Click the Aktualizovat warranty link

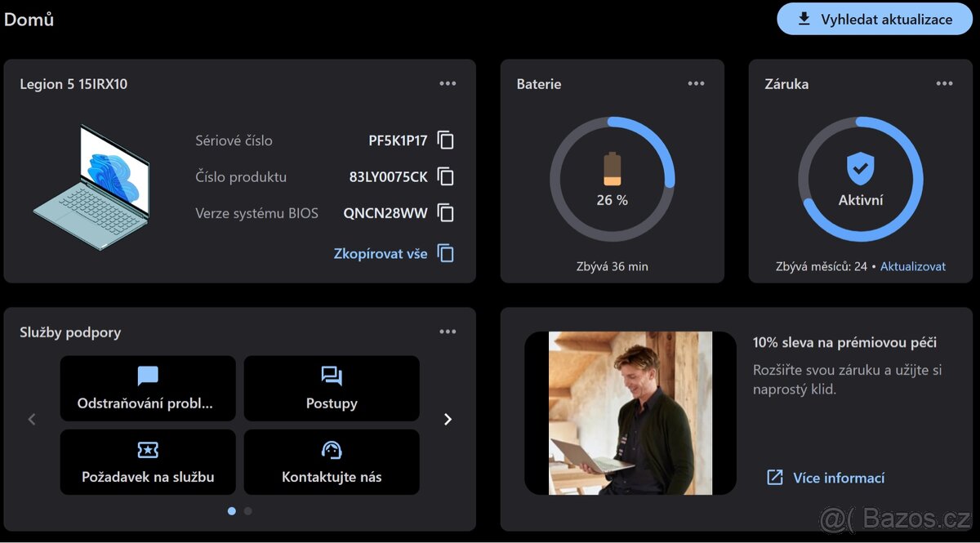pyautogui.click(x=913, y=267)
